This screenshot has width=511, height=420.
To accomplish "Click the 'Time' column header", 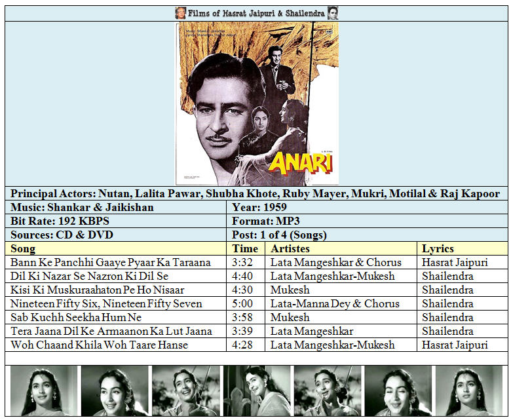I will tap(245, 248).
